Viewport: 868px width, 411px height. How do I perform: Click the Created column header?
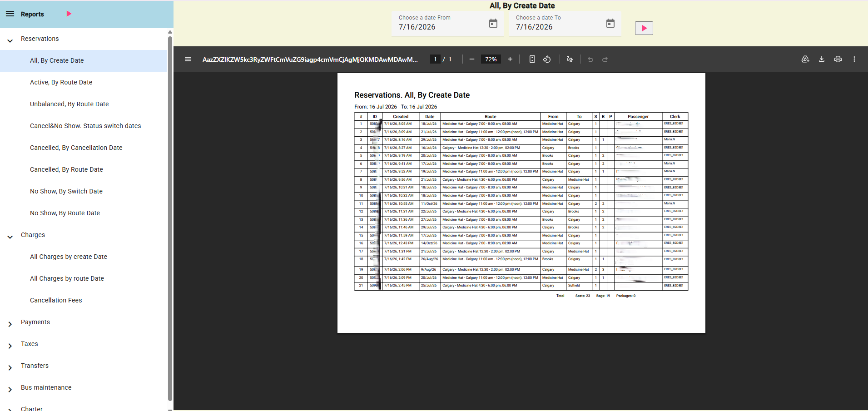point(401,117)
